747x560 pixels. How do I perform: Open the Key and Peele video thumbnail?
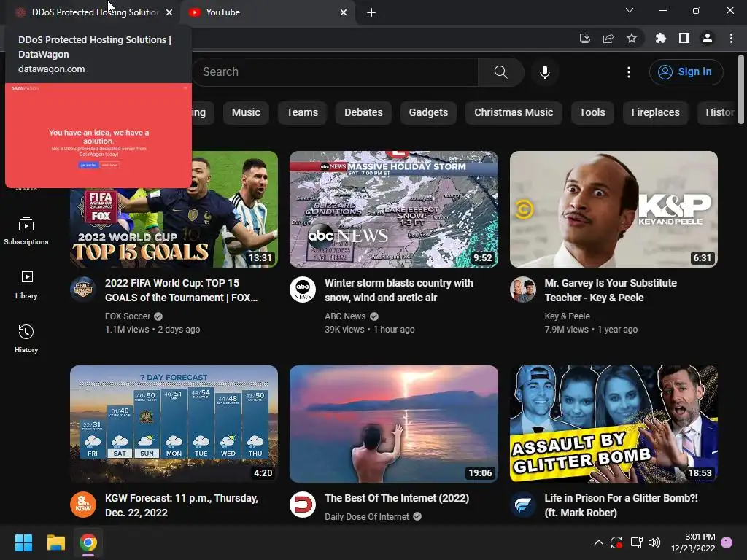click(614, 209)
